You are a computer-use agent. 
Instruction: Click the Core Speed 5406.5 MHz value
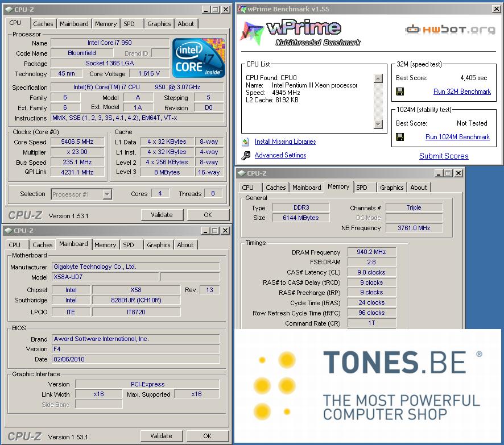click(x=77, y=142)
